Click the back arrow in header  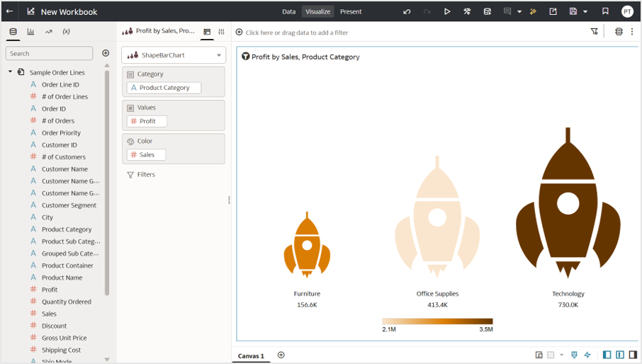pyautogui.click(x=9, y=11)
